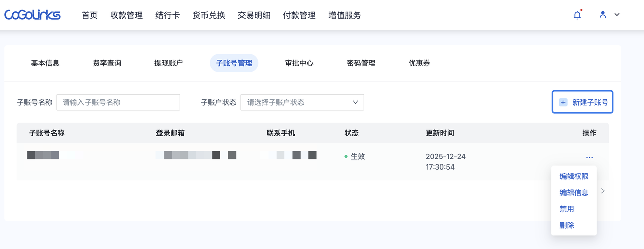This screenshot has height=249, width=644.
Task: Click the 子账号名称 column header
Action: 47,133
